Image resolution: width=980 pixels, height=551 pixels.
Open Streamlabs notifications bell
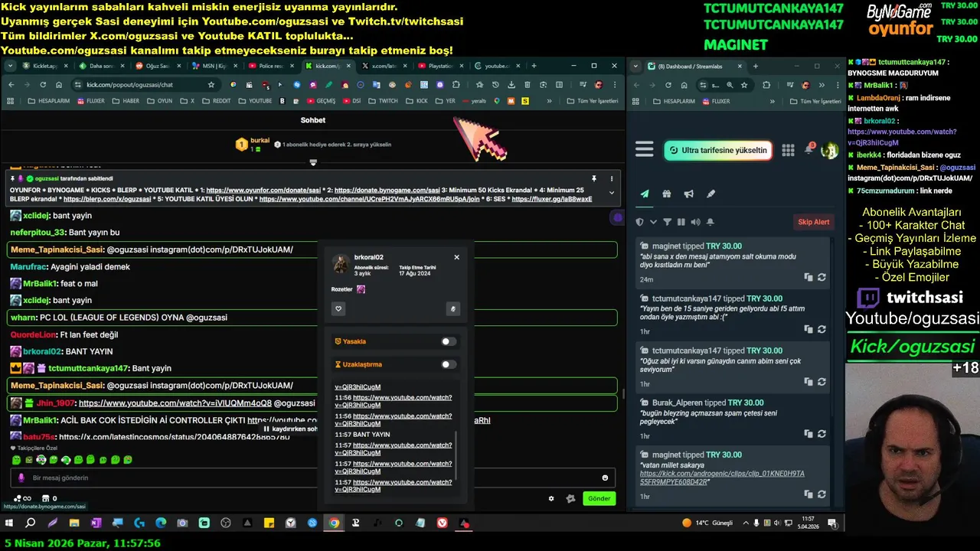[809, 149]
